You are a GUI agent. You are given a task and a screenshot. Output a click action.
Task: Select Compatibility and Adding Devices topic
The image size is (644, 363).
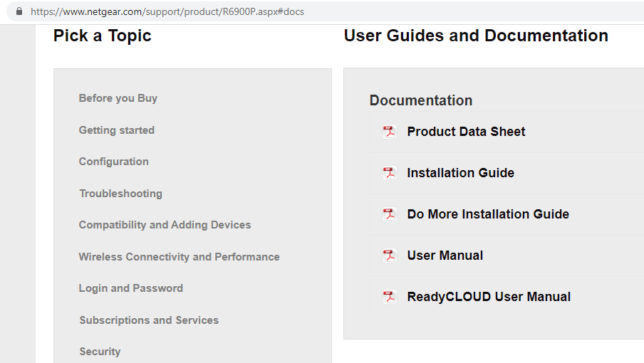(165, 225)
